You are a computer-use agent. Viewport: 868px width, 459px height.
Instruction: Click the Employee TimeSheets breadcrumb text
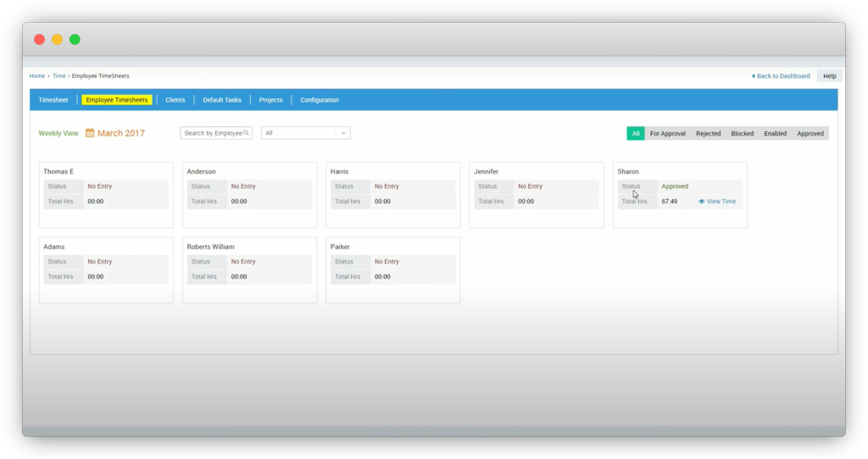coord(100,75)
